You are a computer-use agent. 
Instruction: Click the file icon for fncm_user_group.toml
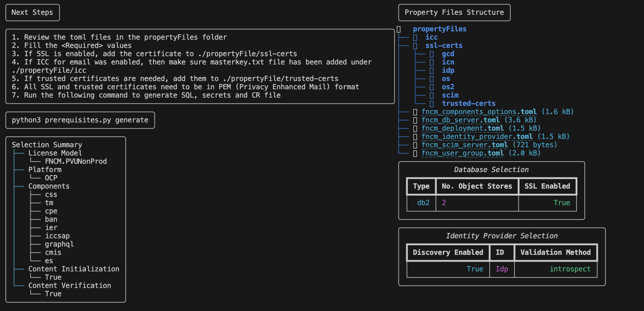point(415,153)
